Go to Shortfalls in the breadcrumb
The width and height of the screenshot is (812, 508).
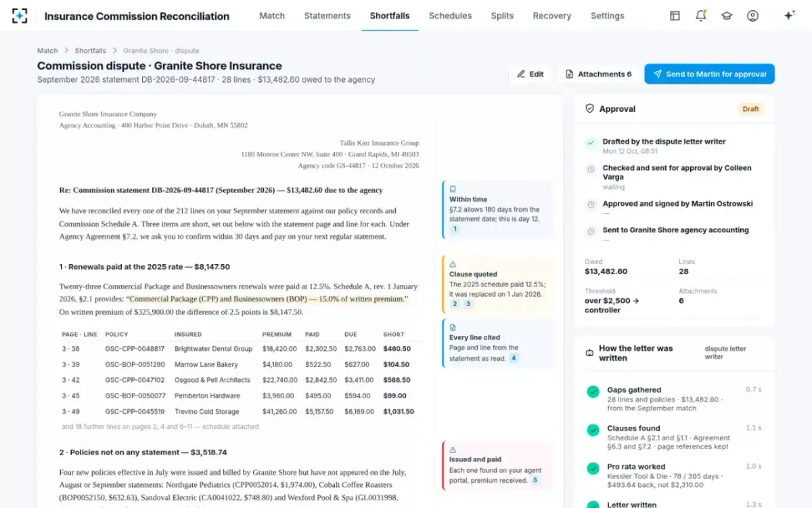pos(90,51)
